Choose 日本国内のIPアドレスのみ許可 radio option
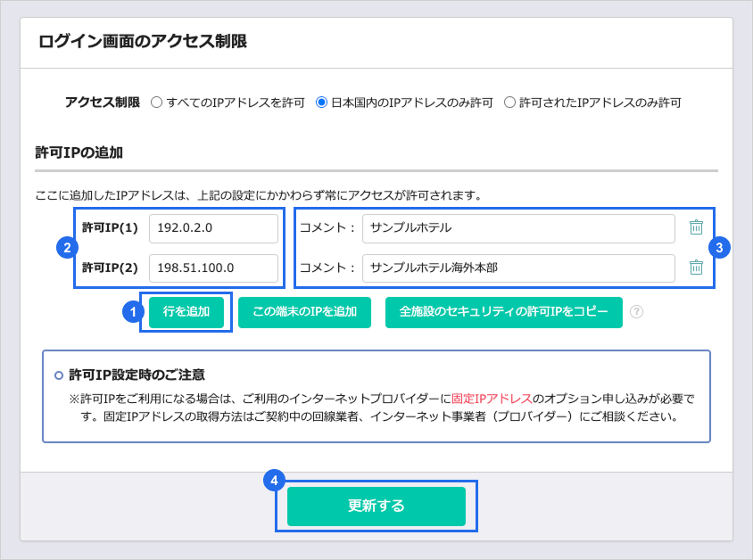The image size is (753, 560). point(322,103)
